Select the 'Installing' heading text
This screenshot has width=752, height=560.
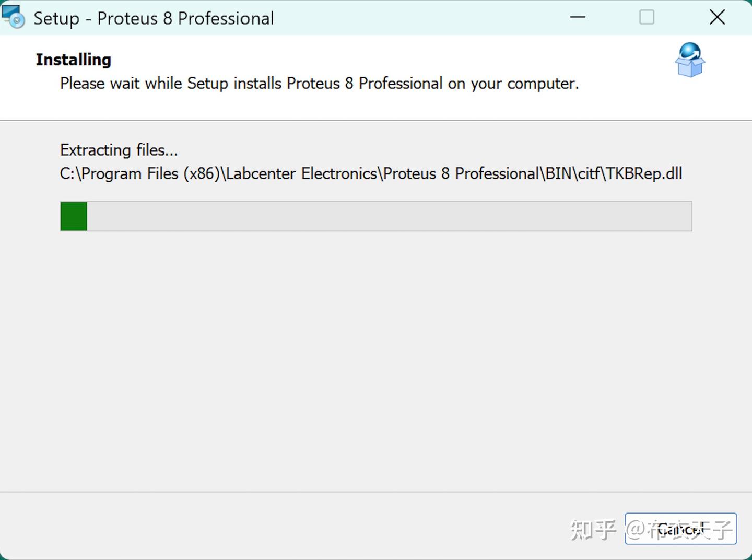coord(73,59)
